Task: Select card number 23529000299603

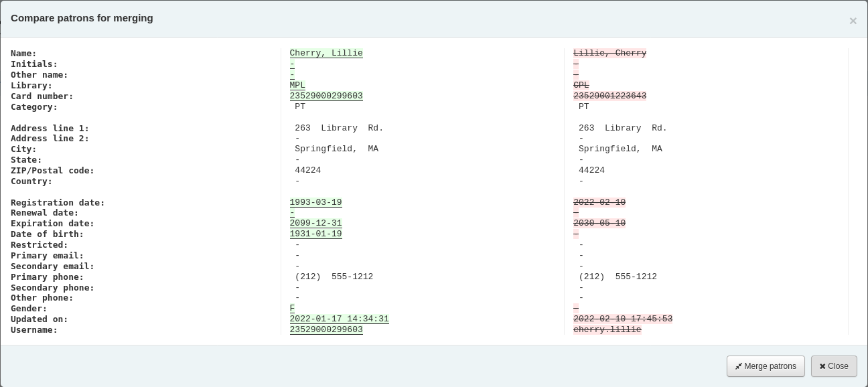Action: (x=326, y=96)
